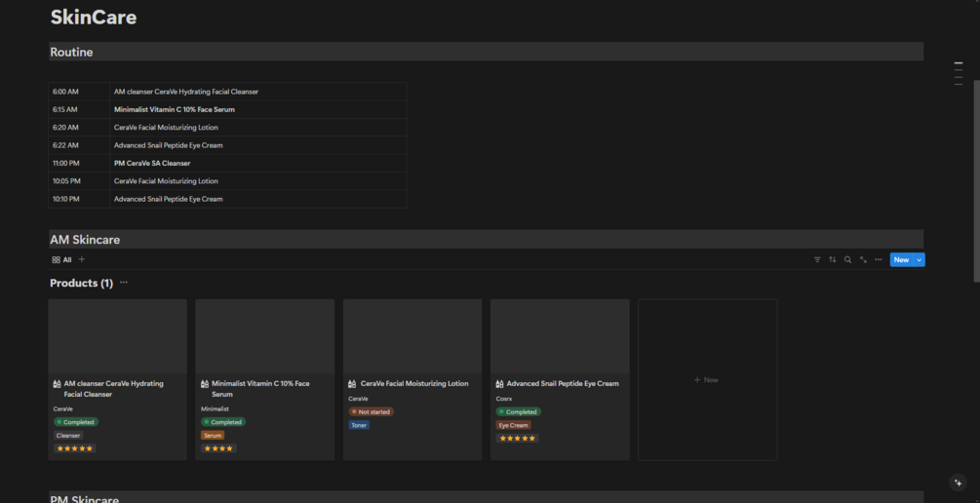The height and width of the screenshot is (503, 980).
Task: Change the Eye Cream tag on Snail Peptide card
Action: [x=514, y=425]
